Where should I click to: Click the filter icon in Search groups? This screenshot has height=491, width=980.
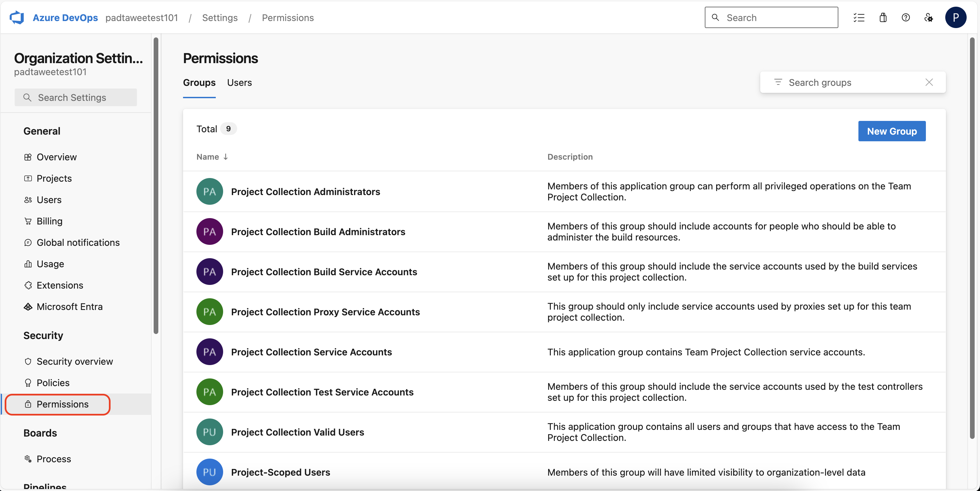click(778, 82)
